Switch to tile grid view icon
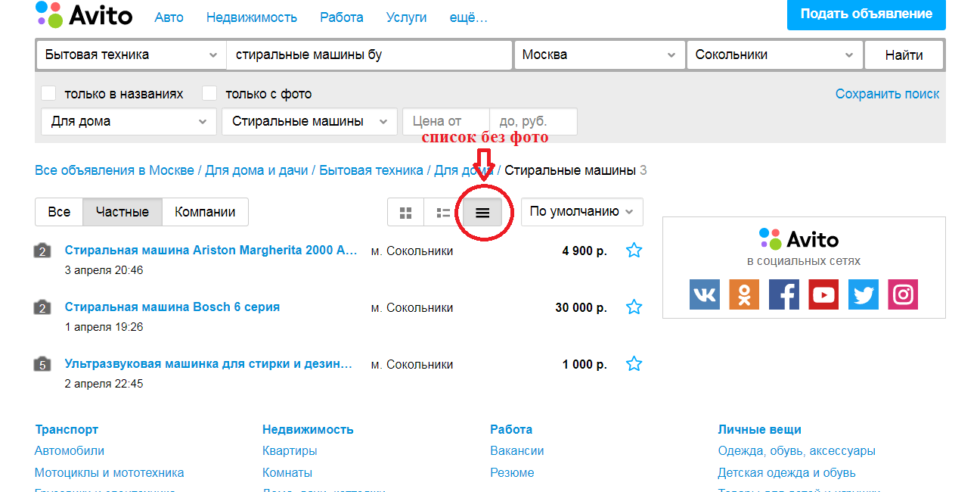 point(406,213)
